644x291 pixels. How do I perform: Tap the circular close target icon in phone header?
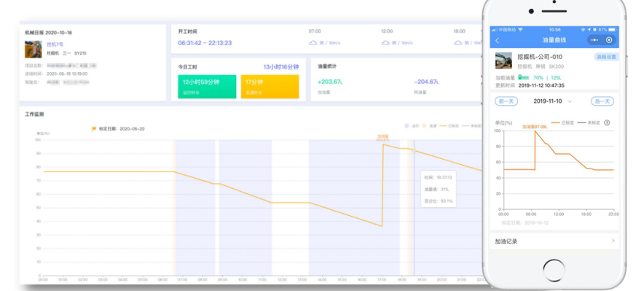coord(609,40)
